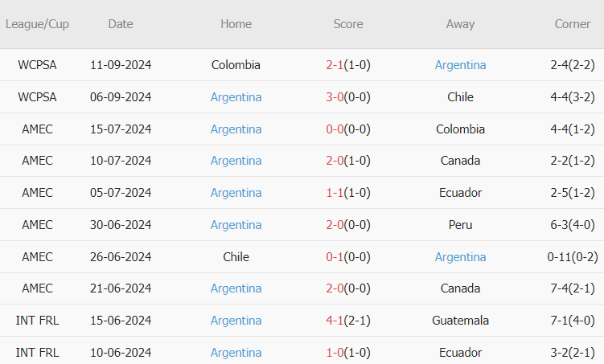Screen dimensions: 604x364
Task: Click the Date column header
Action: [121, 24]
